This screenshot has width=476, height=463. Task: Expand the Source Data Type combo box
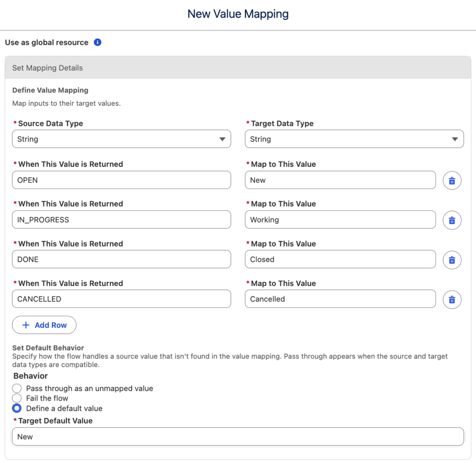click(121, 139)
